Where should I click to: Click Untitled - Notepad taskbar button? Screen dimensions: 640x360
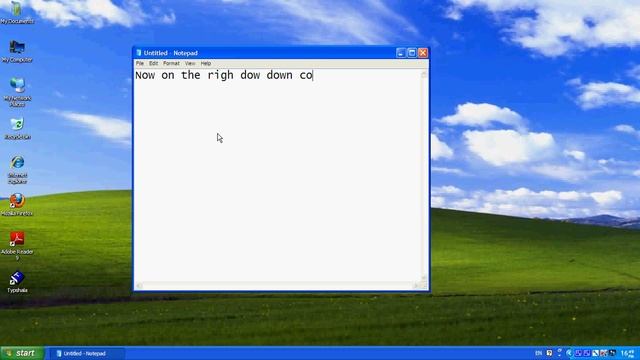point(87,353)
